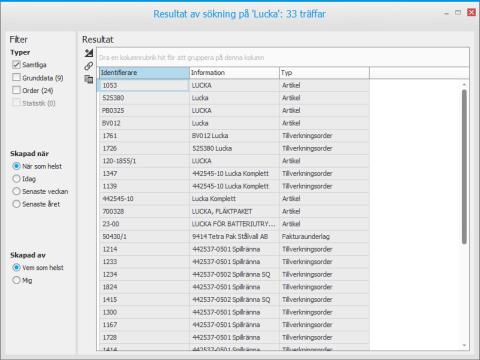Select row with identifier 1234

tap(234, 274)
